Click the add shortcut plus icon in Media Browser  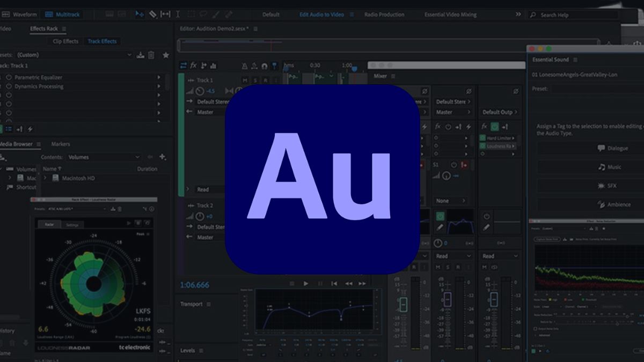tap(163, 157)
